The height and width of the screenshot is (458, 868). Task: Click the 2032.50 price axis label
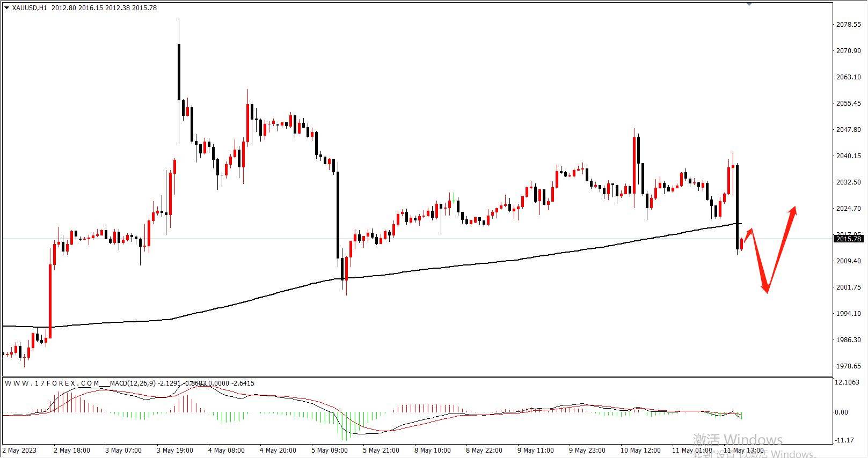848,182
